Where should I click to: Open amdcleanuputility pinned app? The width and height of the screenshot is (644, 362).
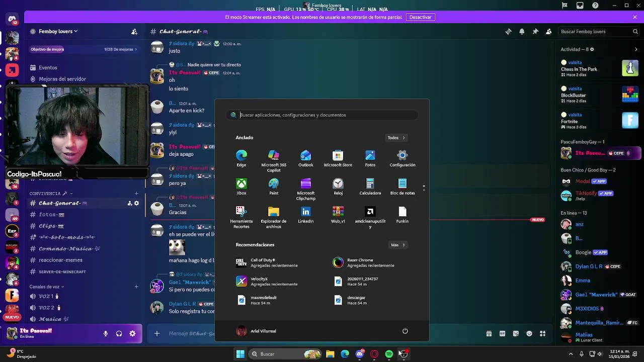370,217
